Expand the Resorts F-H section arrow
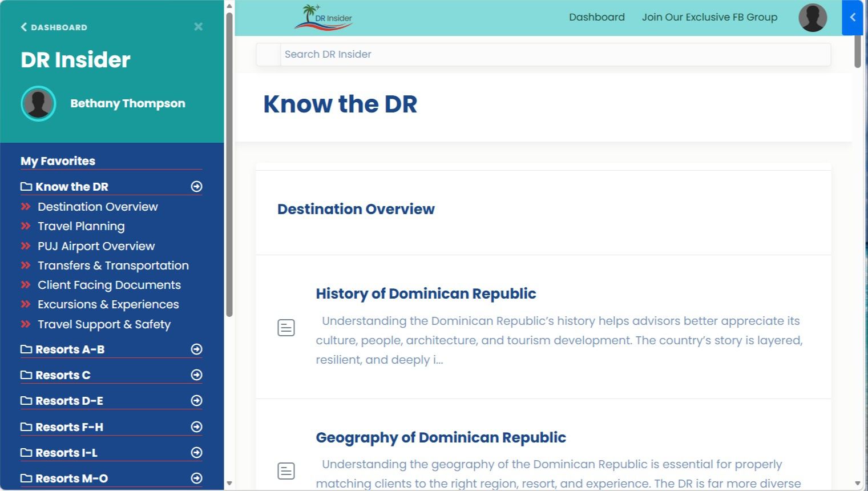 click(196, 427)
